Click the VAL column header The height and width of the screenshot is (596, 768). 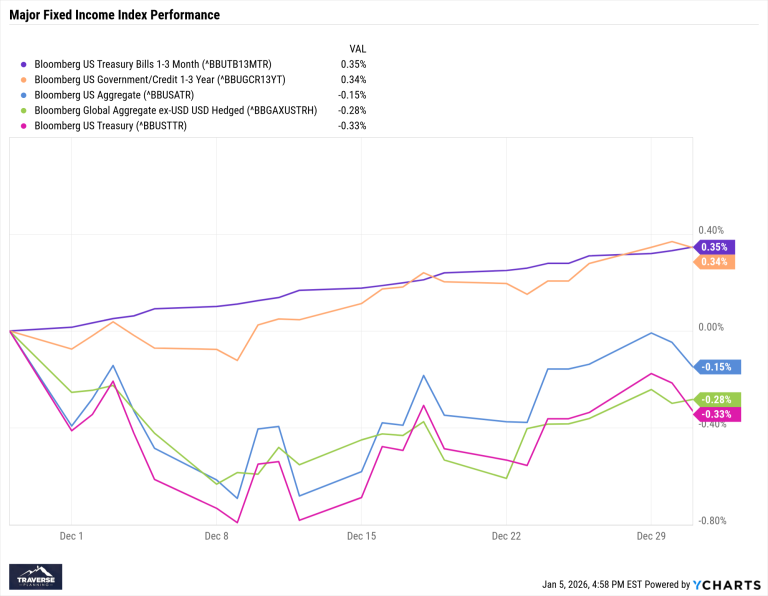click(x=357, y=47)
